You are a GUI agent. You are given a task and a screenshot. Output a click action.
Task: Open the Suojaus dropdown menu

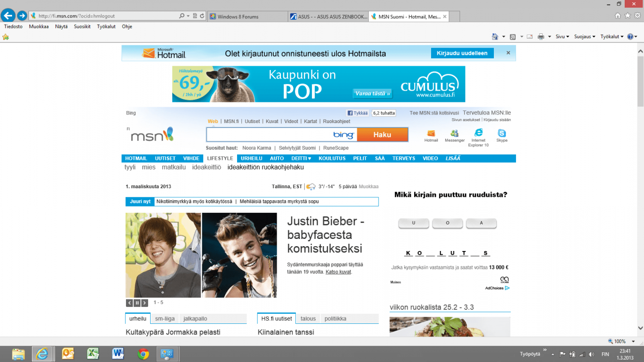pos(585,37)
